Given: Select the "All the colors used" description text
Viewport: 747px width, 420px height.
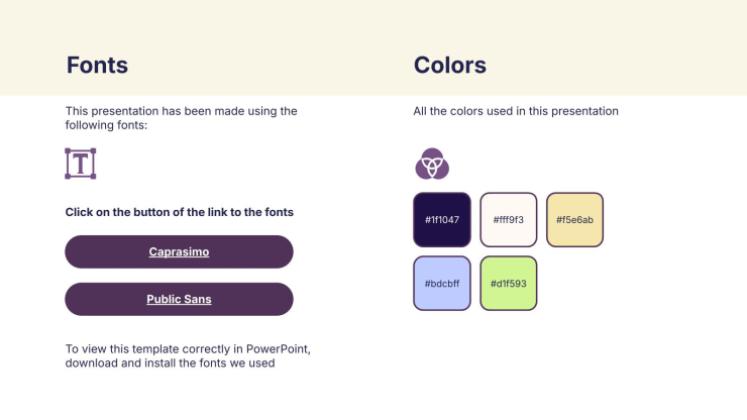Looking at the screenshot, I should [516, 111].
